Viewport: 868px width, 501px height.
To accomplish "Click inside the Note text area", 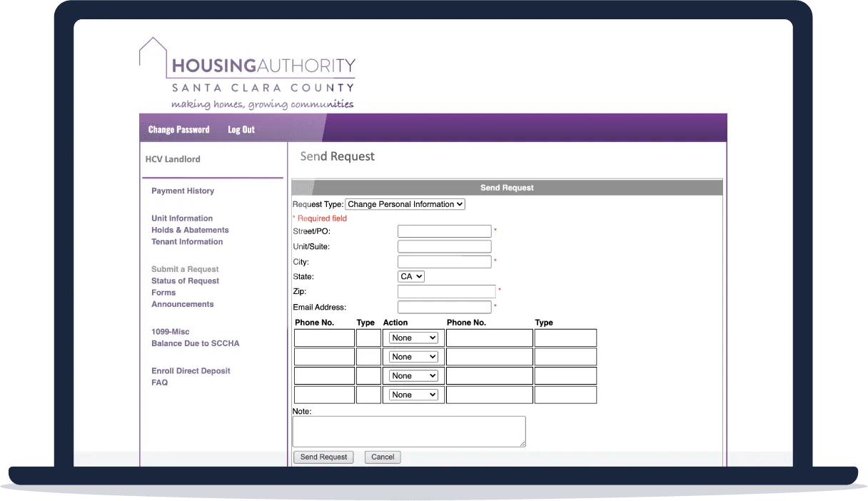I will [x=408, y=431].
